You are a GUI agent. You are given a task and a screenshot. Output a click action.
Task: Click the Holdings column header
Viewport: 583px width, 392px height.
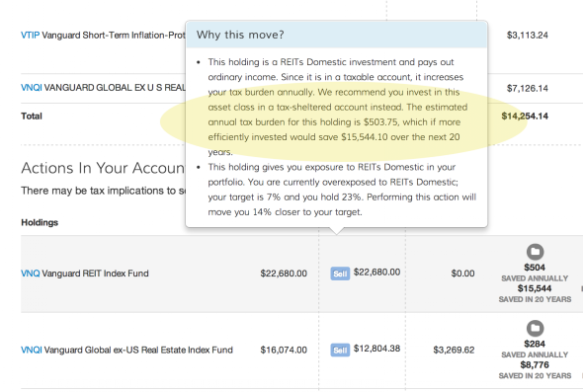[x=40, y=222]
